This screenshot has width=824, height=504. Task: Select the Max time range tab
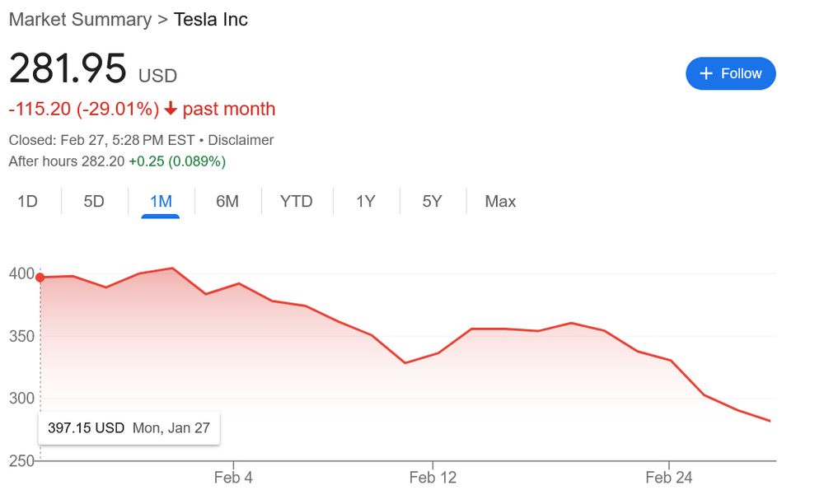pyautogui.click(x=500, y=202)
